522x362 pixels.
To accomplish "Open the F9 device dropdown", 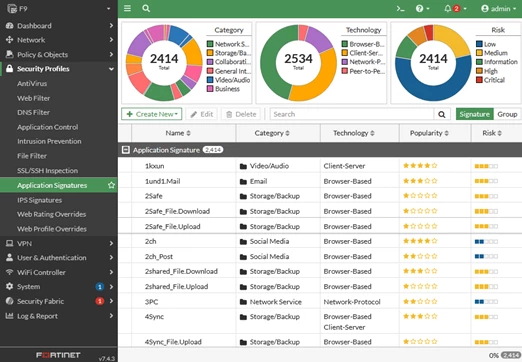I will coord(108,9).
